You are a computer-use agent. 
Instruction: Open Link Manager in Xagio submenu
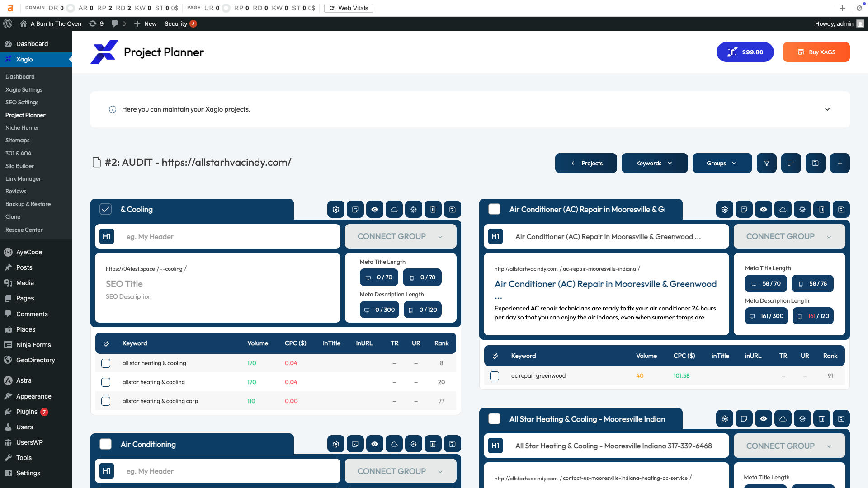[x=23, y=179]
